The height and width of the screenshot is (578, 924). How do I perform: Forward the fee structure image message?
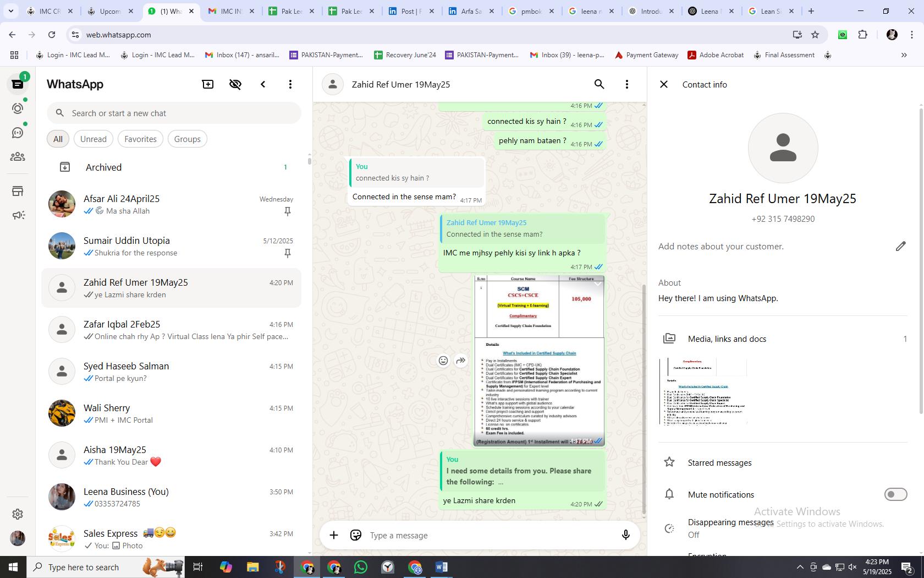pos(461,361)
